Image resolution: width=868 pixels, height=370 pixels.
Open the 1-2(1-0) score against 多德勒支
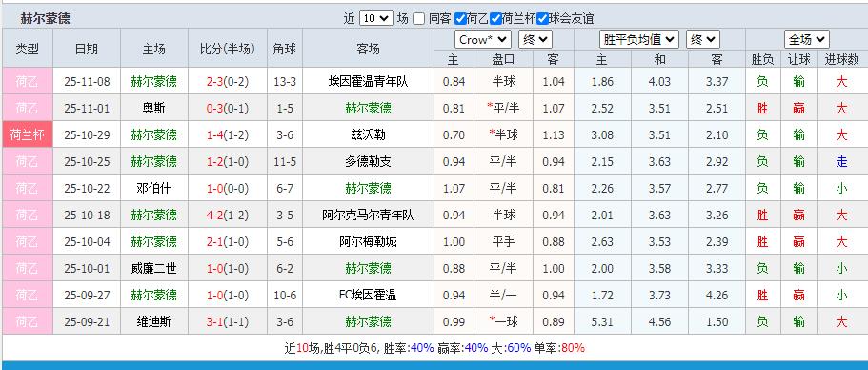(228, 162)
